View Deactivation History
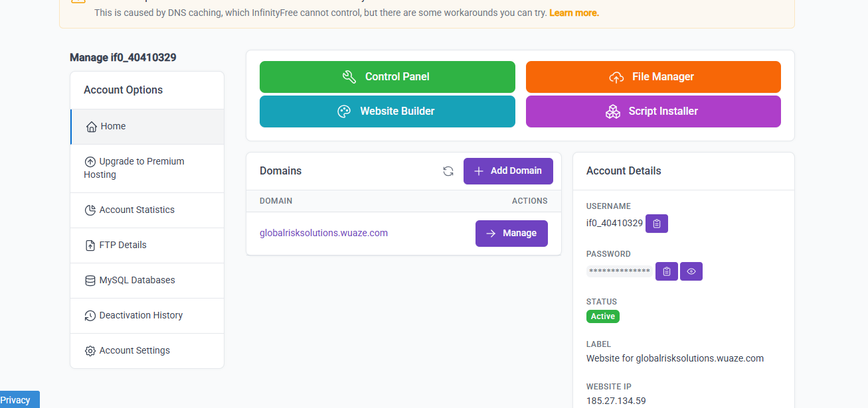Screen dimensions: 868x408 (147, 316)
